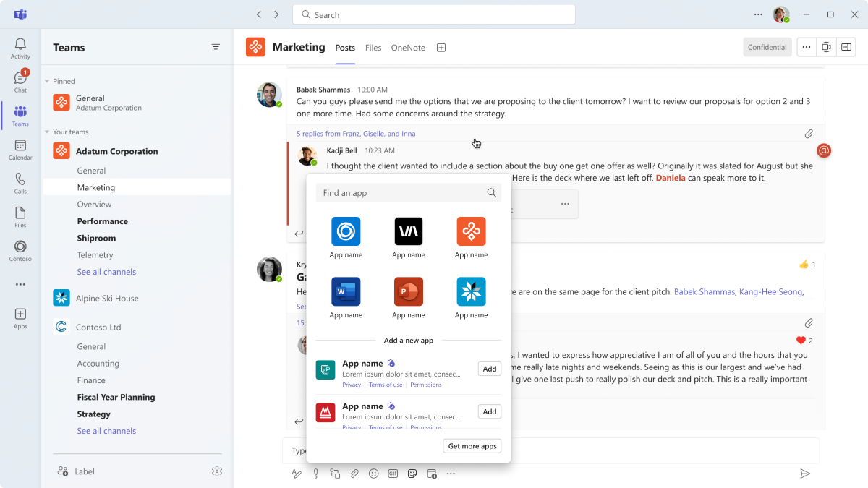
Task: Toggle the heart reaction
Action: [804, 341]
